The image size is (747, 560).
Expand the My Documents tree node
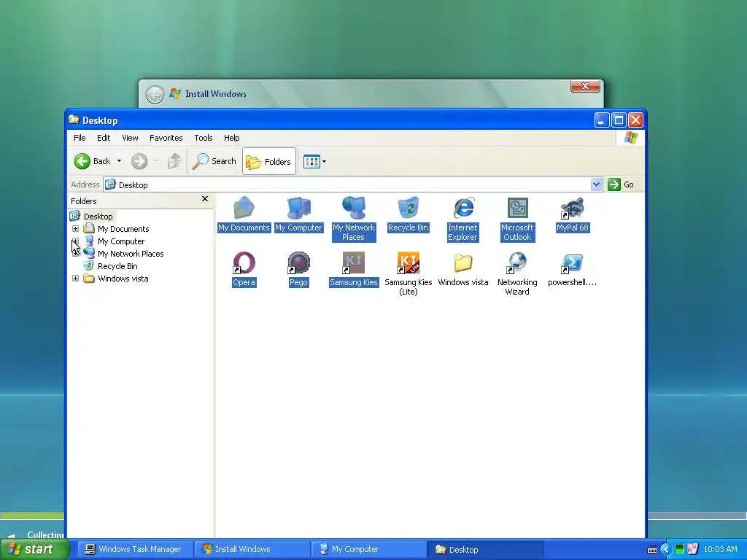click(75, 228)
